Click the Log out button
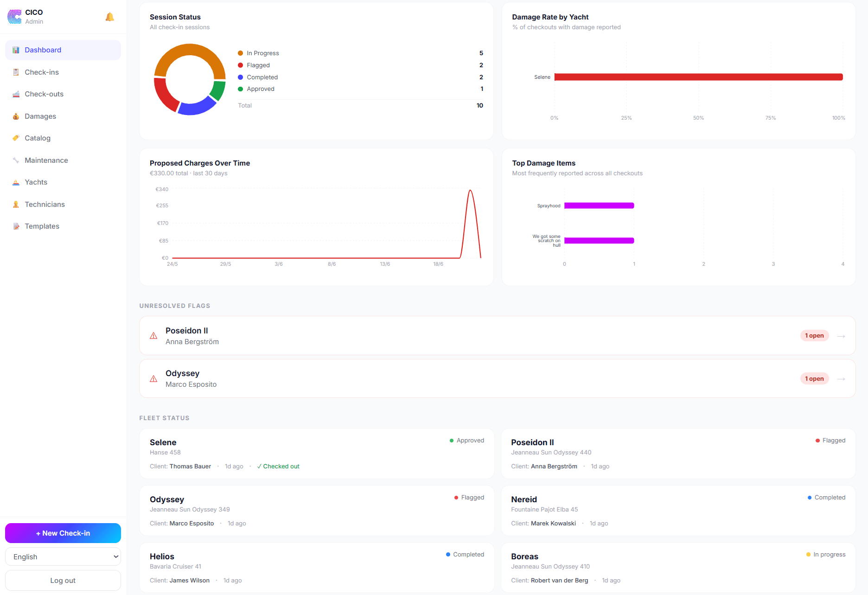The image size is (868, 595). (63, 581)
